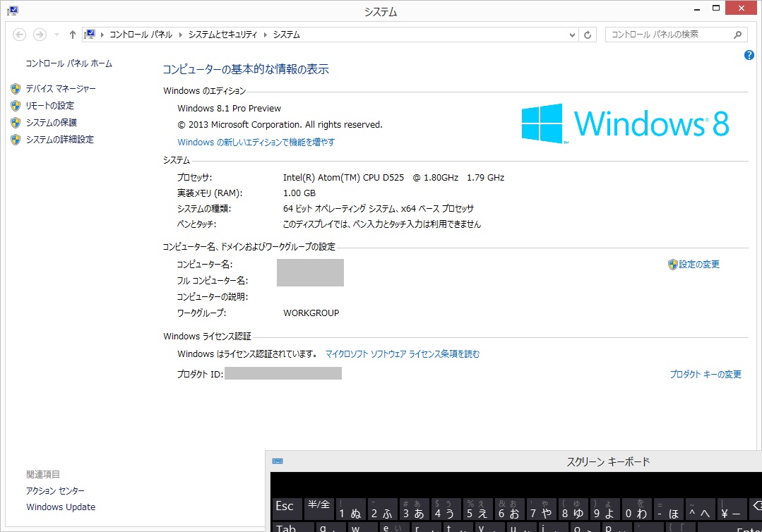Open アクション センター link
Image resolution: width=762 pixels, height=532 pixels.
55,491
